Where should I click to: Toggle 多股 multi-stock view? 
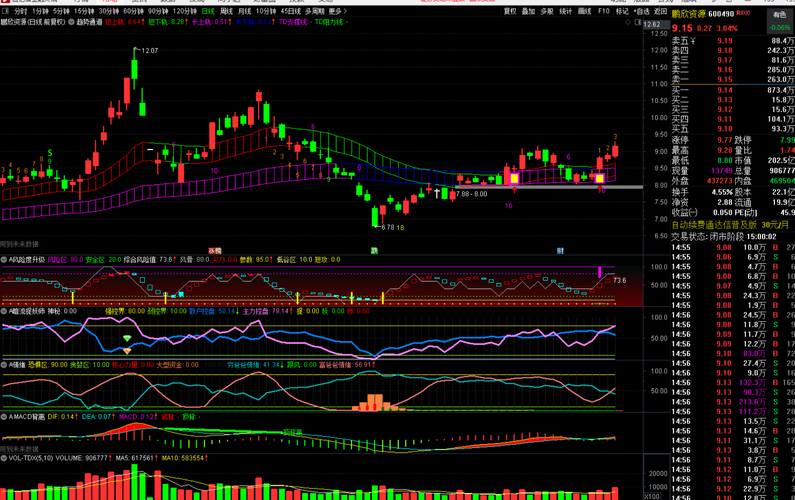(547, 11)
